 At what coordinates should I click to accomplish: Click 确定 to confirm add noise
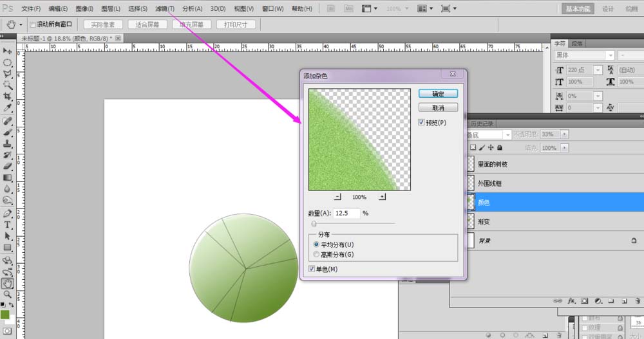pos(438,93)
